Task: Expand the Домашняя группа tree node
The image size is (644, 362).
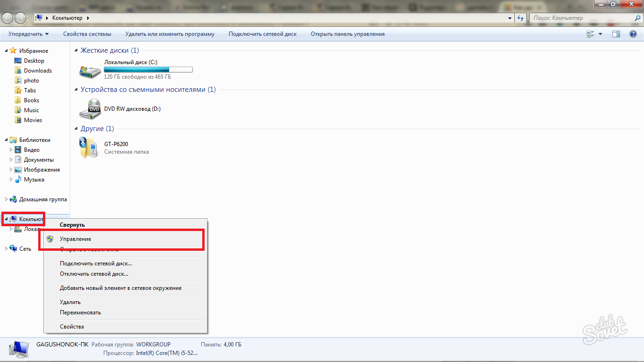Action: tap(7, 199)
